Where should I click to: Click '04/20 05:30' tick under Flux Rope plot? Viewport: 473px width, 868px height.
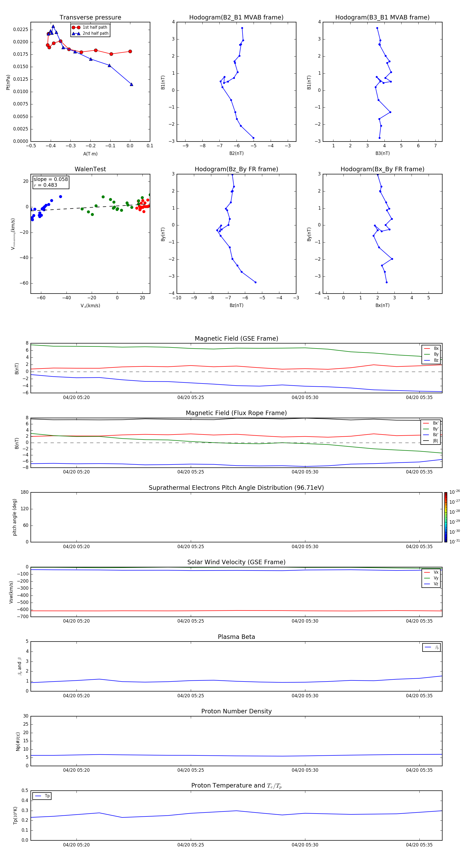click(305, 472)
